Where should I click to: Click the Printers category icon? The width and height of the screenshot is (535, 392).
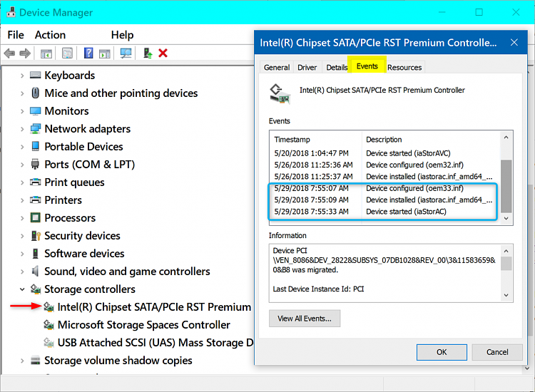(x=35, y=200)
